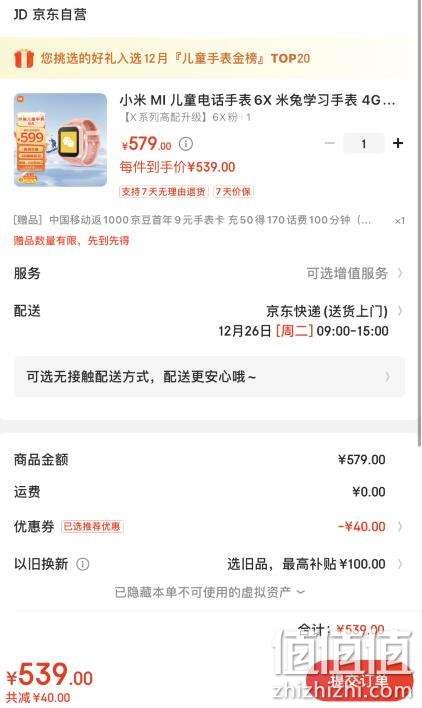
Task: Open the 中国移动 gift item row
Action: tap(209, 220)
